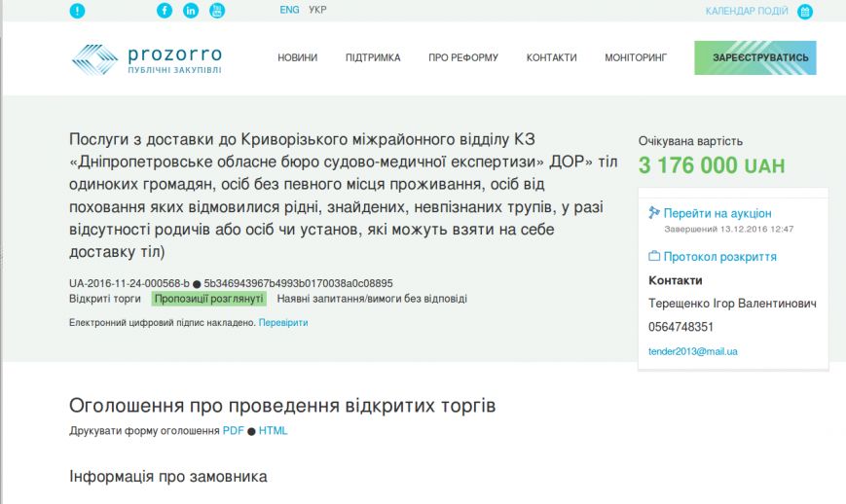Follow the Перейти на аукціон link

717,213
